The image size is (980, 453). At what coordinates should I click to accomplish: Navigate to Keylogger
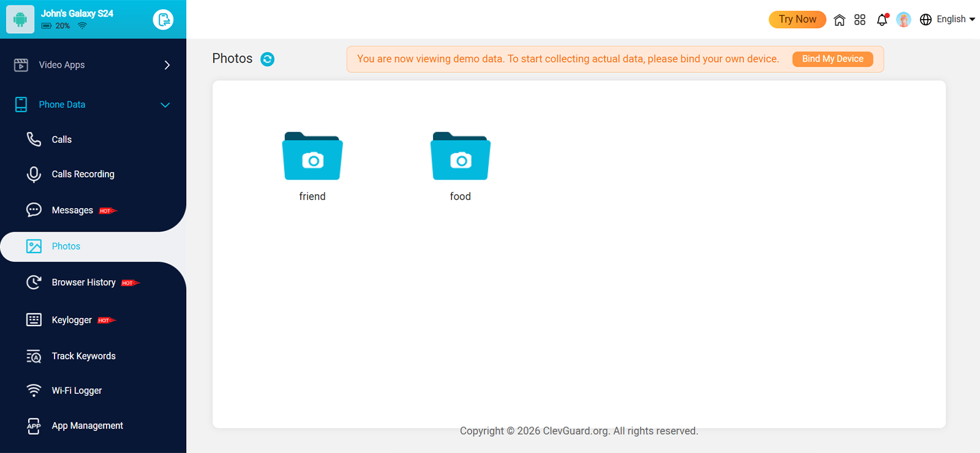[x=72, y=320]
